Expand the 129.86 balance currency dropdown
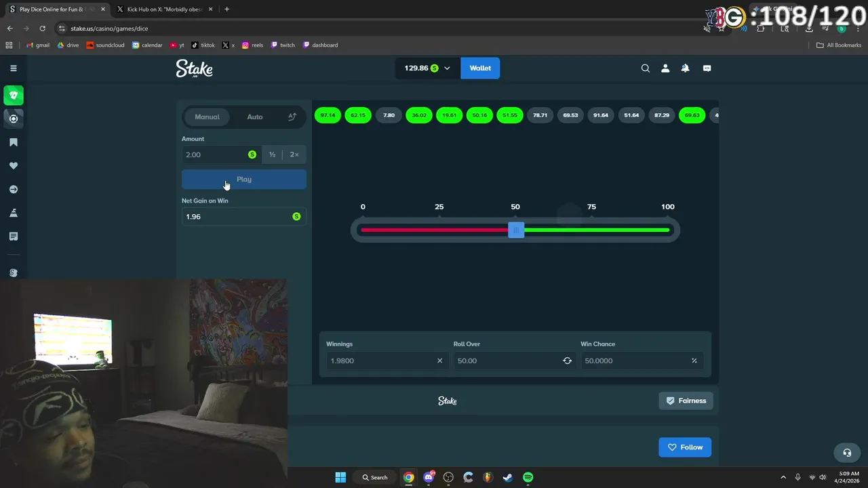This screenshot has width=868, height=488. [427, 68]
